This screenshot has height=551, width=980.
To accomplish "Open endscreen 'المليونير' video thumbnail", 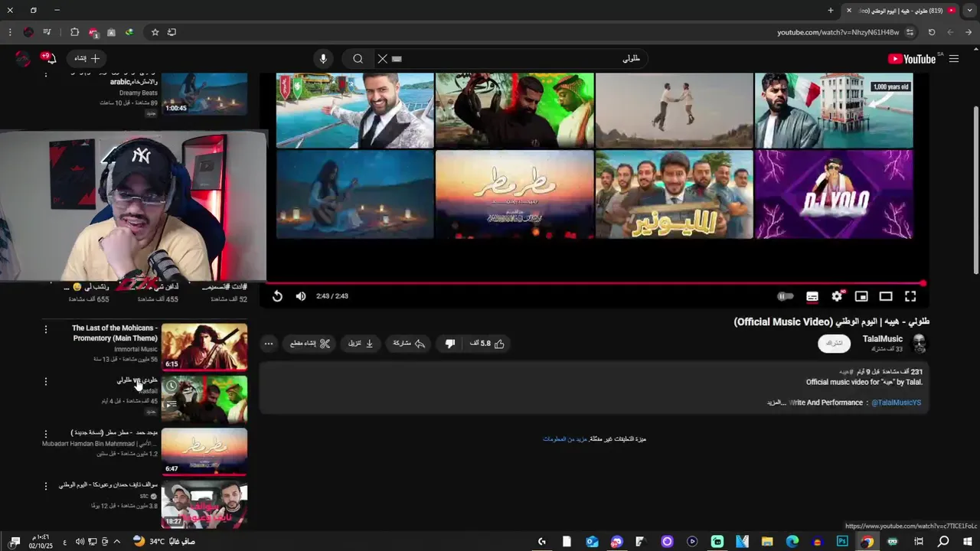I will pyautogui.click(x=674, y=194).
